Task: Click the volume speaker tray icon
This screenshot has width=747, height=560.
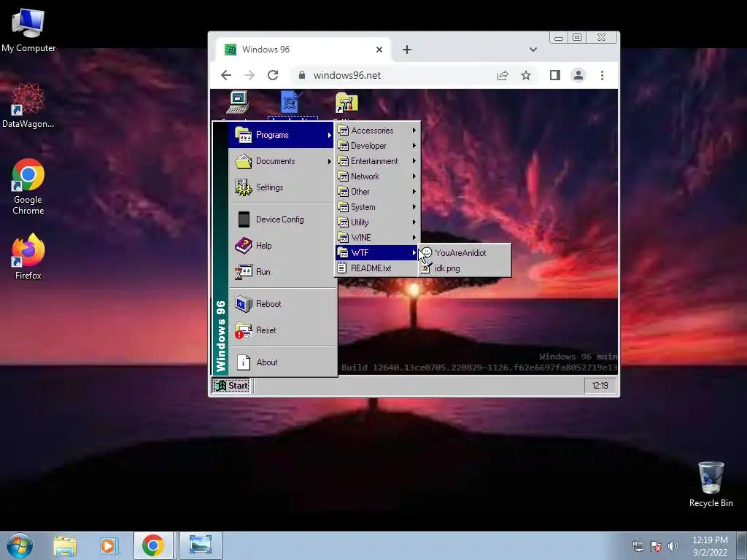Action: [x=673, y=546]
